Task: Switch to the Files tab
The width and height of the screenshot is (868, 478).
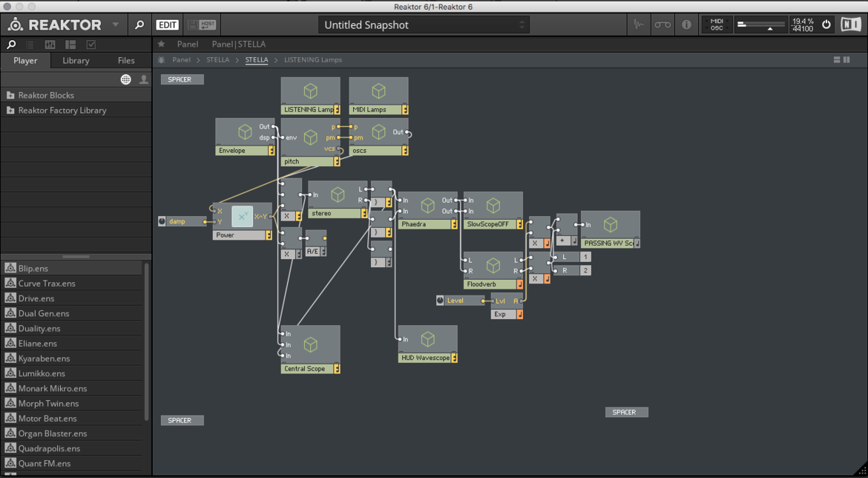Action: (x=126, y=60)
